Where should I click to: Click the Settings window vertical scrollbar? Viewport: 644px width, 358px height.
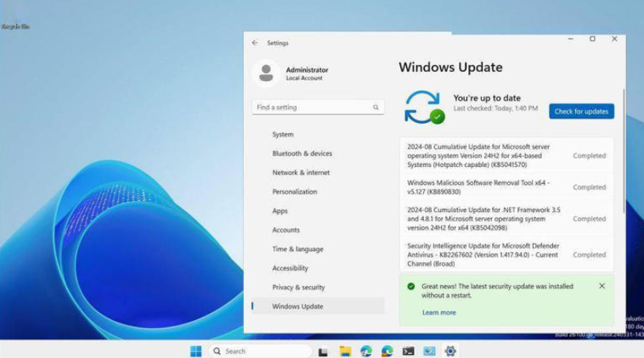click(x=624, y=151)
